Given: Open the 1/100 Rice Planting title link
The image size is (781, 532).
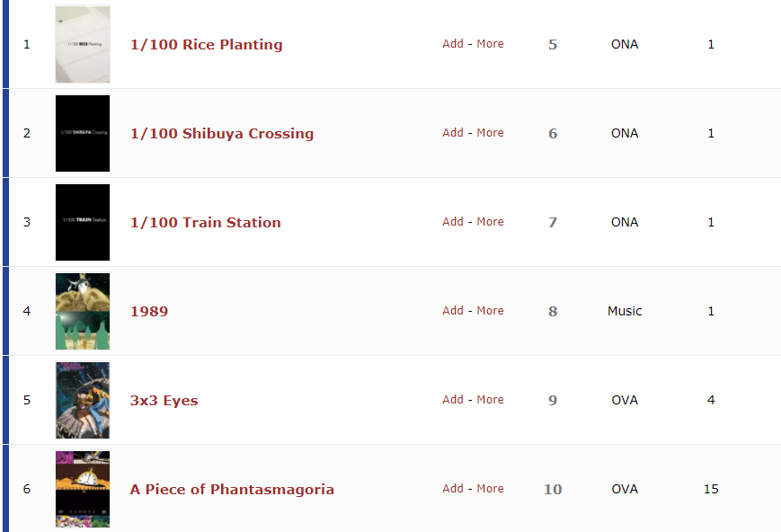Looking at the screenshot, I should [206, 45].
